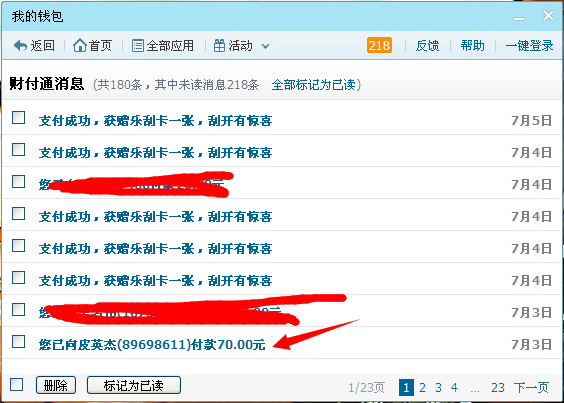Screen dimensions: 564x403
Task: Click the 活动 gift box icon
Action: (219, 46)
